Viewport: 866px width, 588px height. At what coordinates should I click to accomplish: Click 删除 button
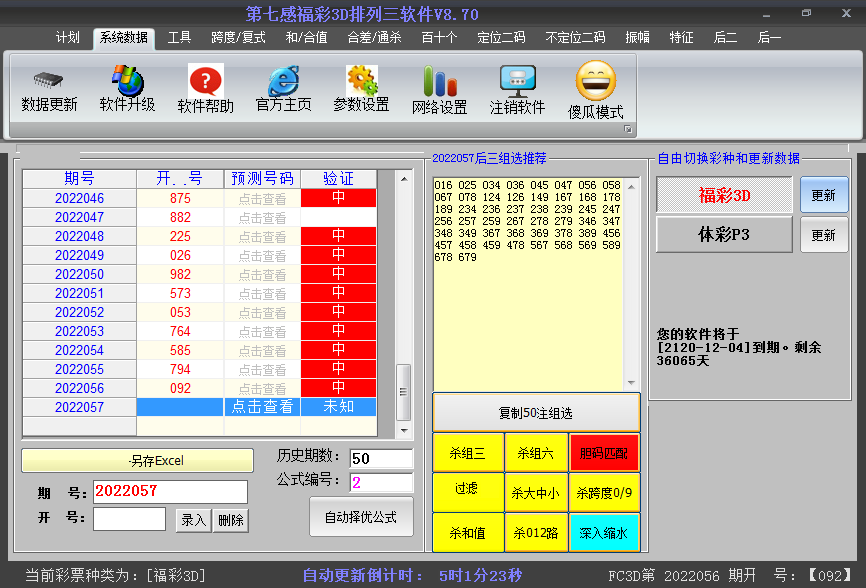[x=231, y=520]
